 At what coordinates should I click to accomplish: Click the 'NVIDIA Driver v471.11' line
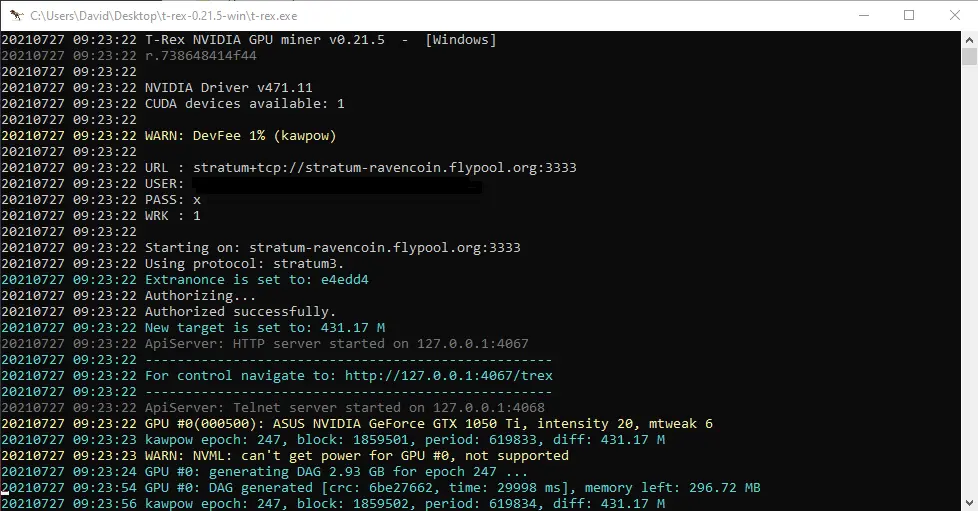click(157, 87)
